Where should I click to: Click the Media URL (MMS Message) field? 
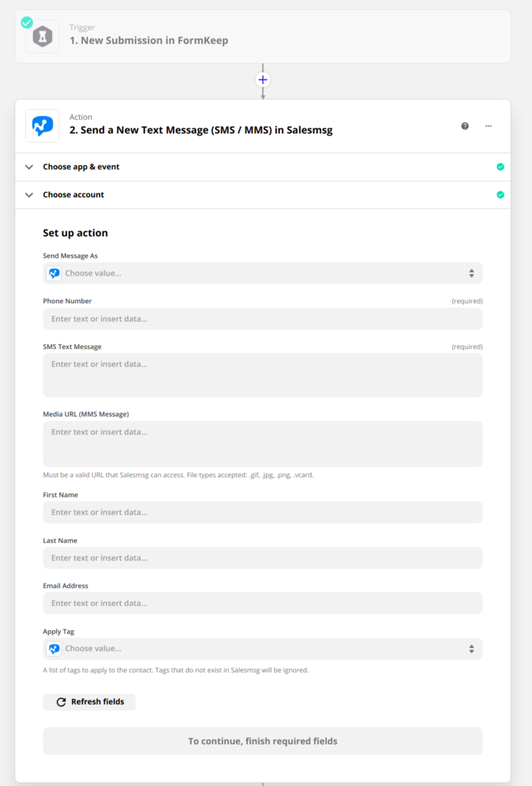pyautogui.click(x=263, y=443)
